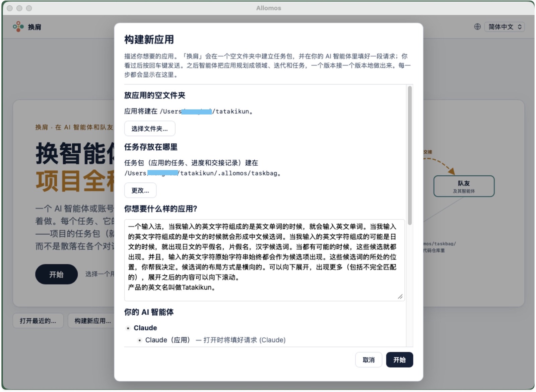
Task: Click the 打开最近的... button
Action: click(38, 321)
